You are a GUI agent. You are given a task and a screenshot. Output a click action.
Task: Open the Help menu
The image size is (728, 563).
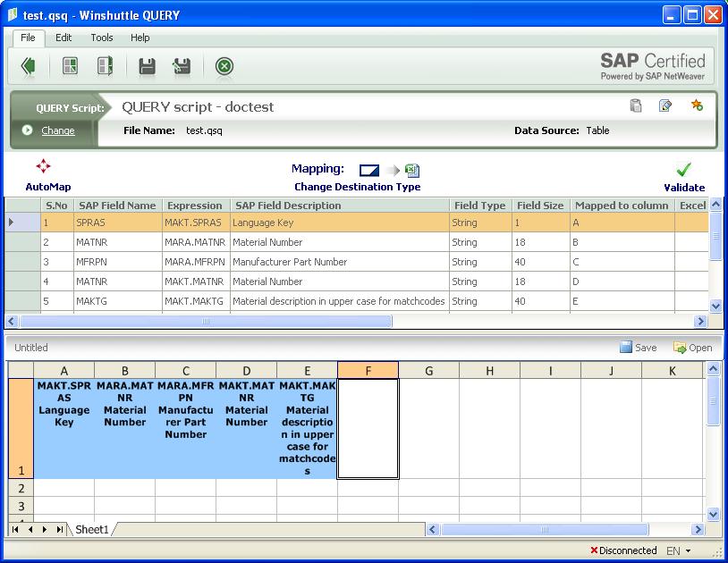pos(140,38)
